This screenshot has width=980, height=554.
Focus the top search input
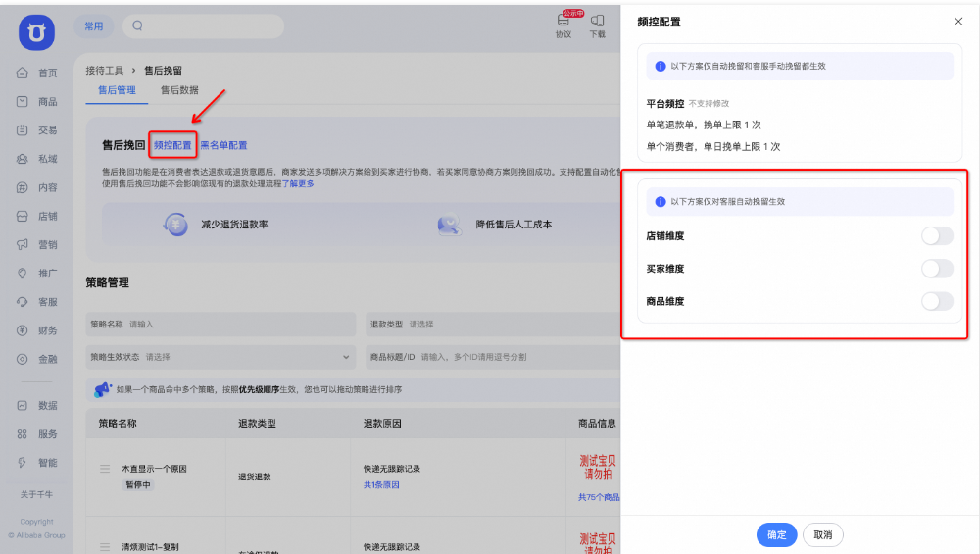click(203, 25)
